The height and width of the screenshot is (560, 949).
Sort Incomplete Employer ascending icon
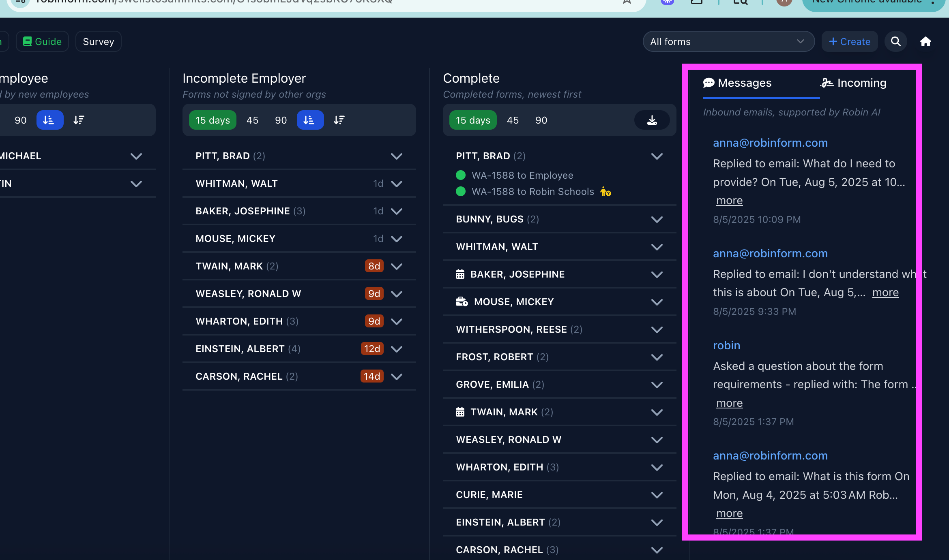point(310,120)
